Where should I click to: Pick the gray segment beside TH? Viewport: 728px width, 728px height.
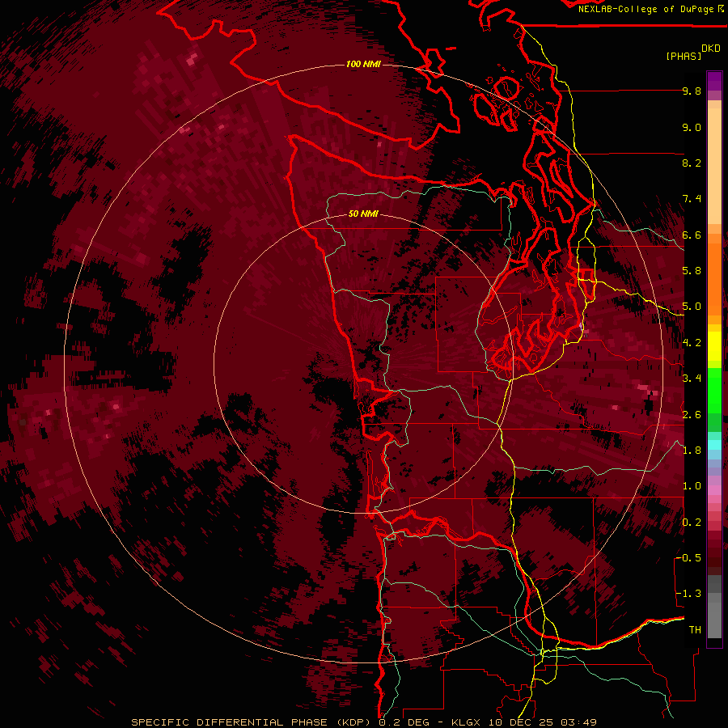tap(714, 620)
